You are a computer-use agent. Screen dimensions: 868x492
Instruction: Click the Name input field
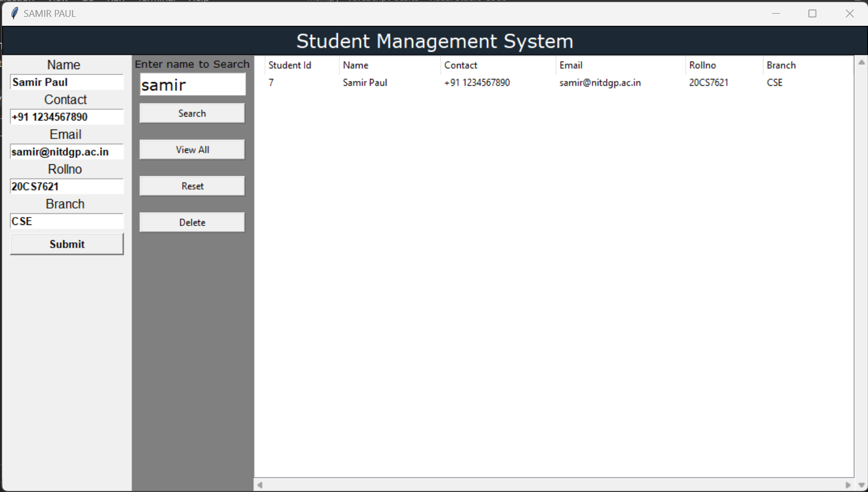click(x=66, y=82)
